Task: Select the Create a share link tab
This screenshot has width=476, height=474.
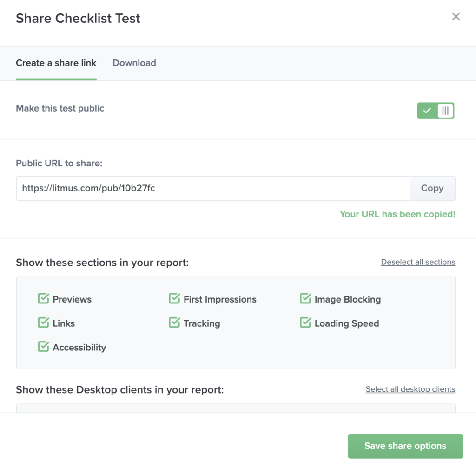Action: (x=56, y=63)
